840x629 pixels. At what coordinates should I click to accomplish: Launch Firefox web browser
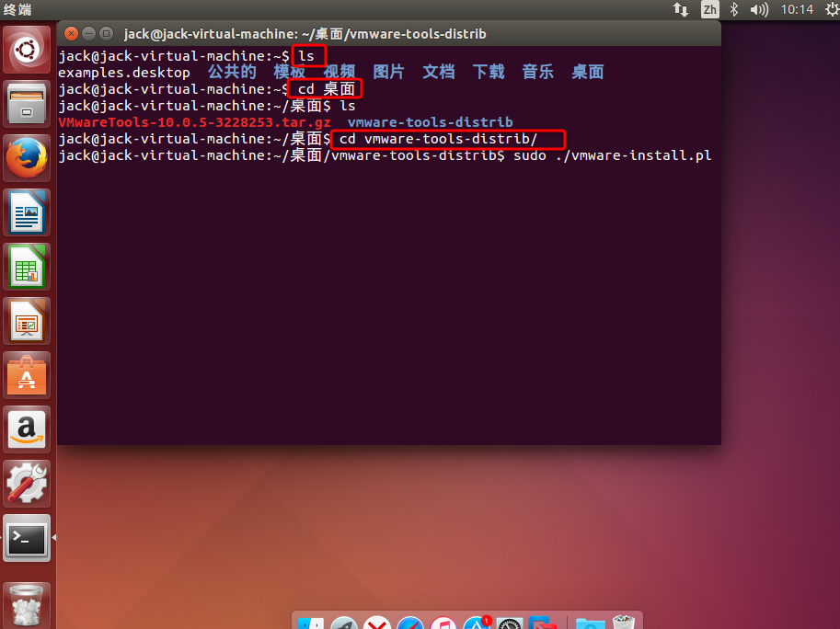27,158
